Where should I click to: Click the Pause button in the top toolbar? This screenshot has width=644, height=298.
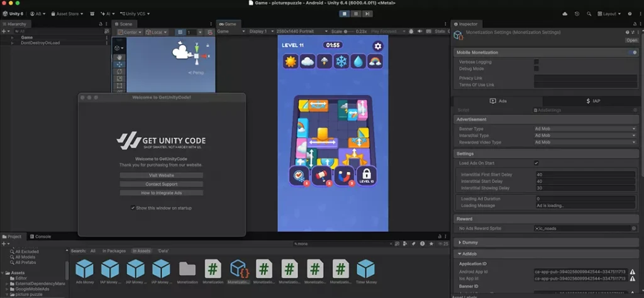[x=356, y=14]
